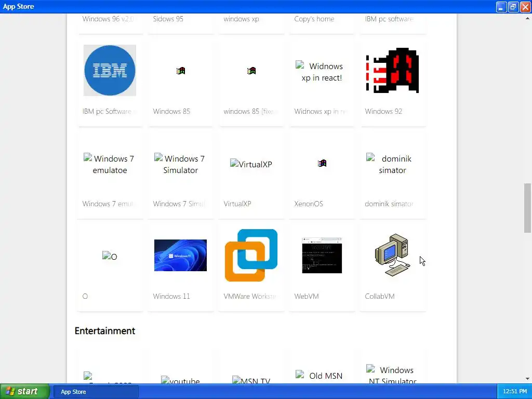The image size is (532, 399).
Task: Open the MSN TV image placeholder
Action: (251, 380)
